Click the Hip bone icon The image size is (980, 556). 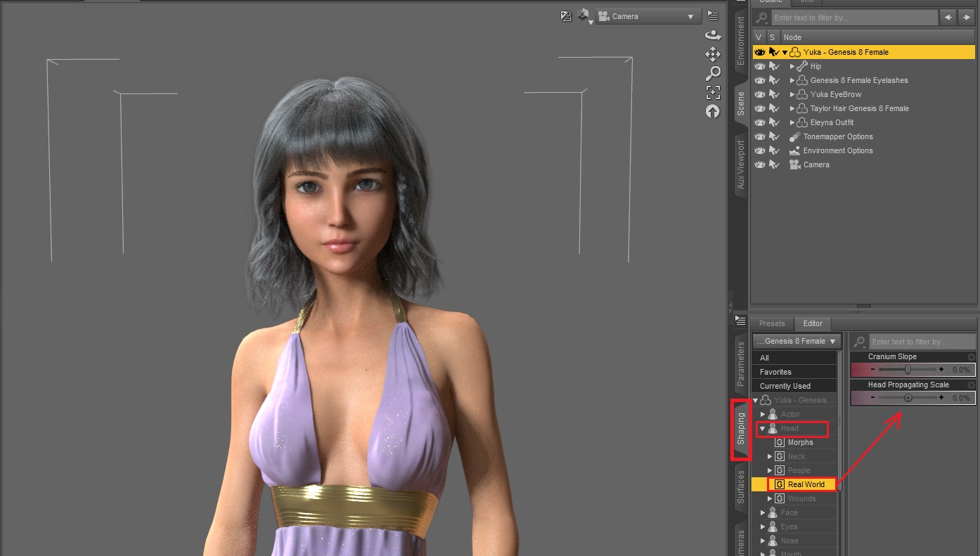[x=802, y=66]
